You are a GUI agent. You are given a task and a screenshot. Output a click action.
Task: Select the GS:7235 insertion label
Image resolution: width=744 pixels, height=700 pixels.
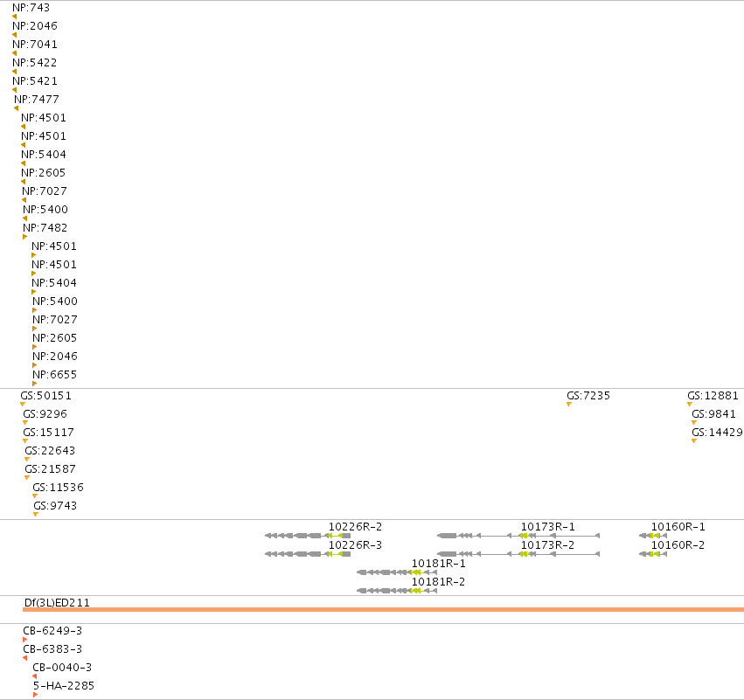coord(588,396)
